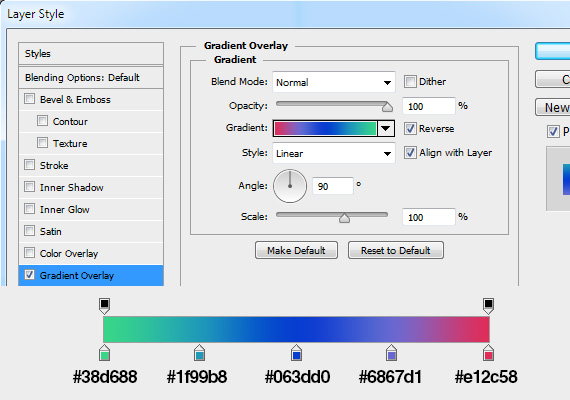Enable the Contour checkbox
Screen dimensions: 570x400
pyautogui.click(x=43, y=121)
